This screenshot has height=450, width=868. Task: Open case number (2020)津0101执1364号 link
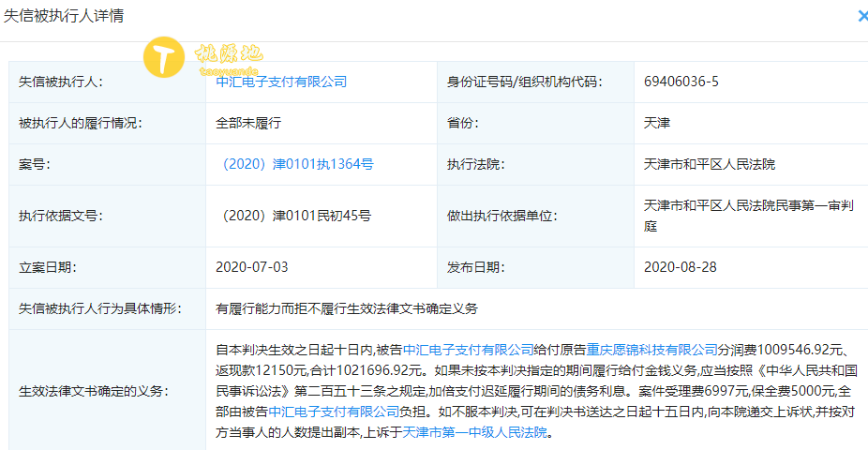pos(294,164)
